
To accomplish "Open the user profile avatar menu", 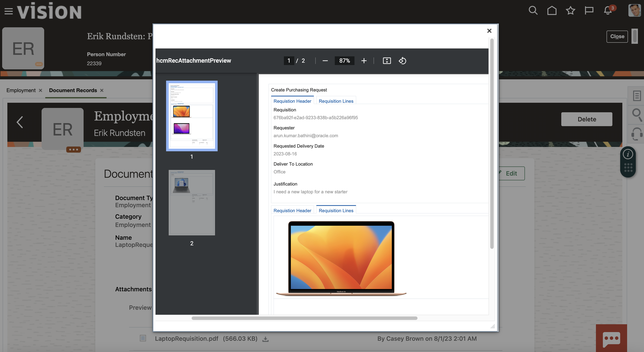I will pyautogui.click(x=634, y=11).
